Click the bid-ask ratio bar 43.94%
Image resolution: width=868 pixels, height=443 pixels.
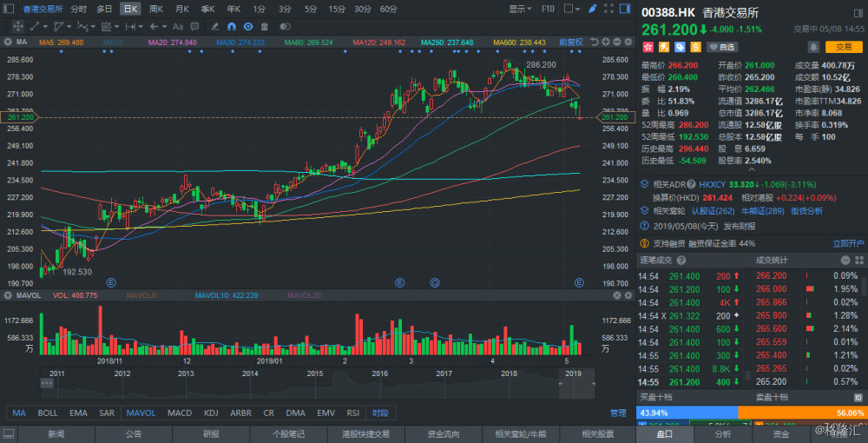tap(687, 413)
